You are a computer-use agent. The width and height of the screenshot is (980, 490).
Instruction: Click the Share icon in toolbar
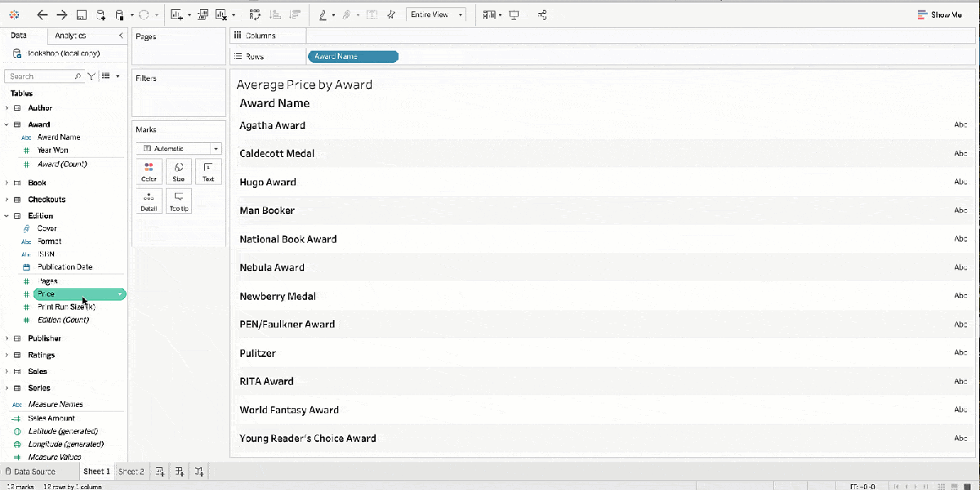543,15
